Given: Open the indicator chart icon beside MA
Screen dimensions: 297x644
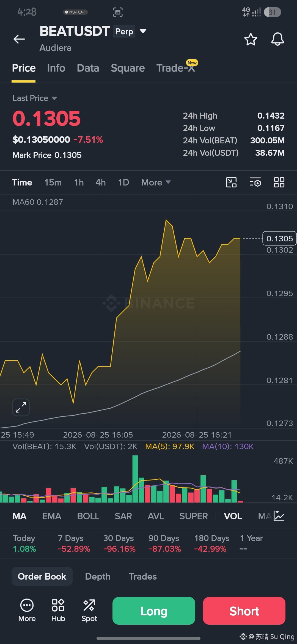Looking at the screenshot, I should pyautogui.click(x=279, y=516).
